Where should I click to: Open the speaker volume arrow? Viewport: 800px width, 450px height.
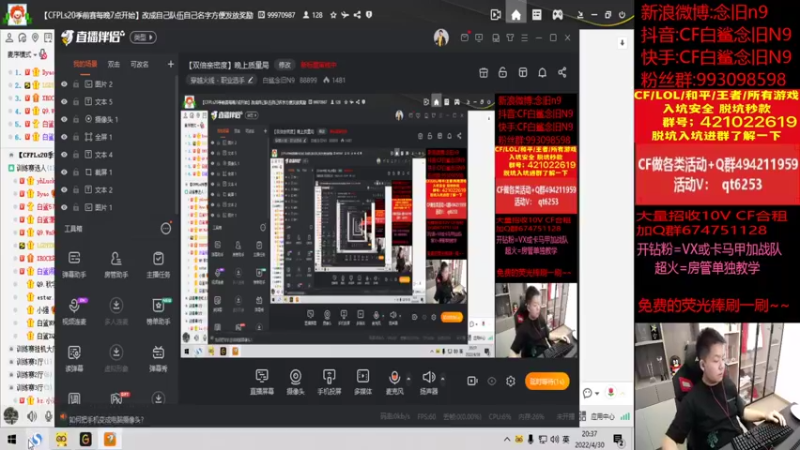[442, 379]
